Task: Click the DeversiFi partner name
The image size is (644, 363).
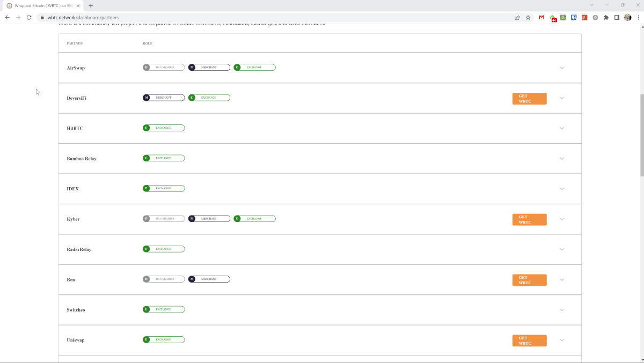Action: pos(77,99)
